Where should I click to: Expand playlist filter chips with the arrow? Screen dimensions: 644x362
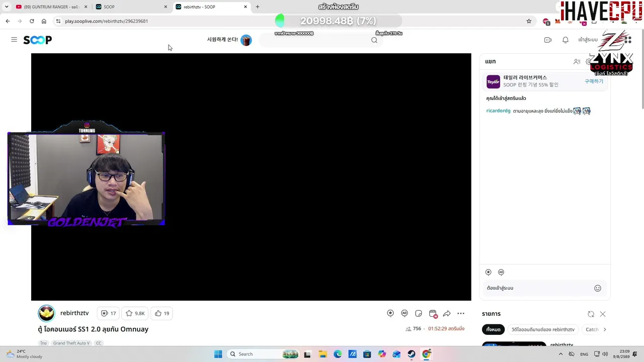tap(604, 329)
